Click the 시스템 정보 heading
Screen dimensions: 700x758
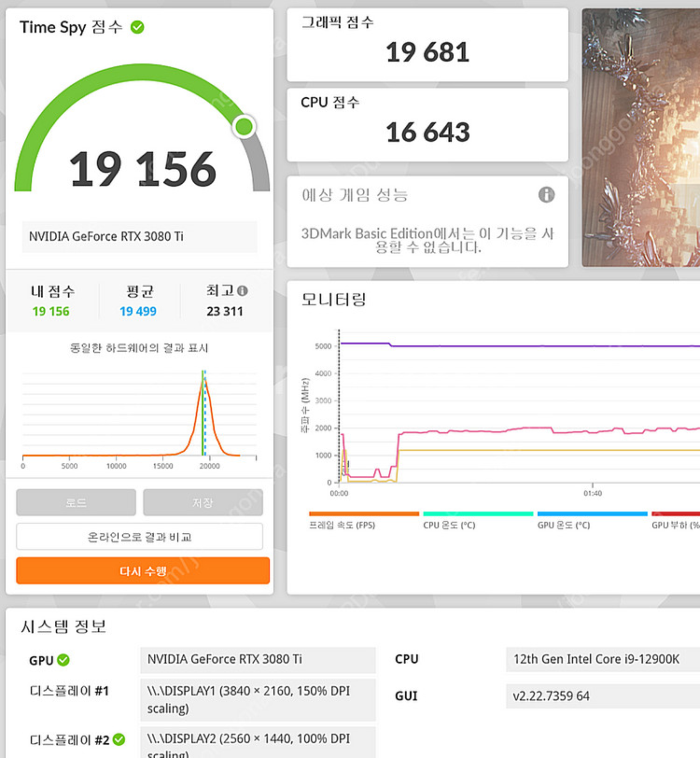pos(63,626)
